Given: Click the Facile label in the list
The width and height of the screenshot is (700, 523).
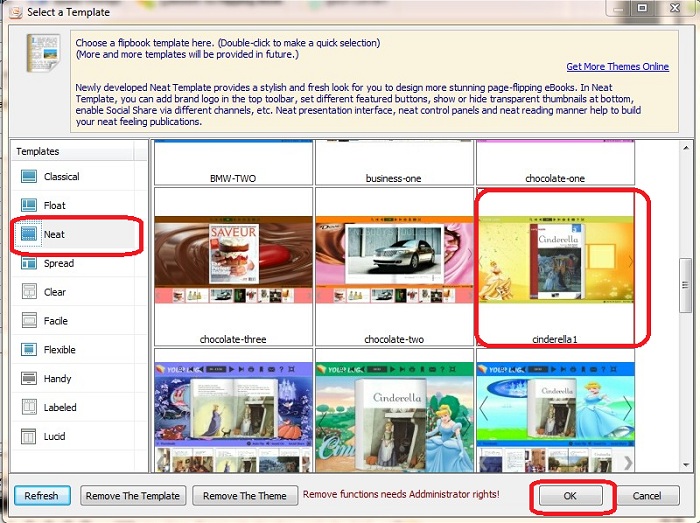Looking at the screenshot, I should [56, 321].
